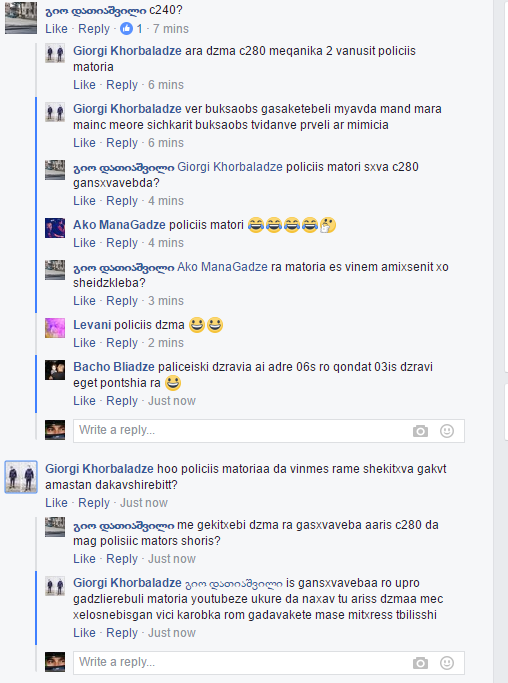This screenshot has width=508, height=683.
Task: Click camera icon in bottom reply box
Action: tap(420, 663)
